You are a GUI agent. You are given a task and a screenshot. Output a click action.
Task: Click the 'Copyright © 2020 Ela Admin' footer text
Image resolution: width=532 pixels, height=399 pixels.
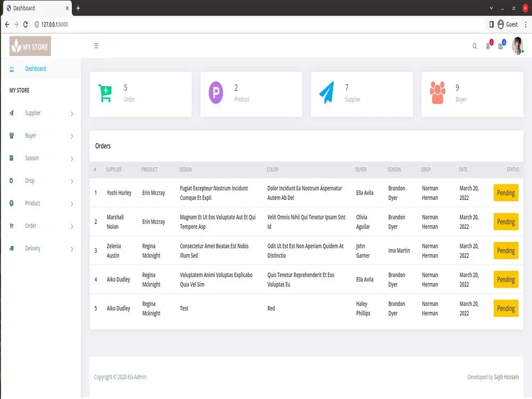coord(120,377)
